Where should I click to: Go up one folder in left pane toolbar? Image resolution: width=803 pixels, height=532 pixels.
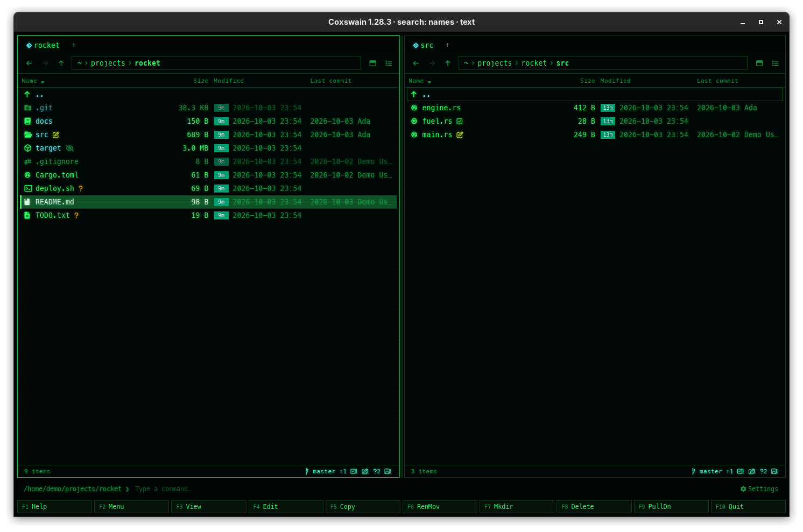(x=61, y=63)
